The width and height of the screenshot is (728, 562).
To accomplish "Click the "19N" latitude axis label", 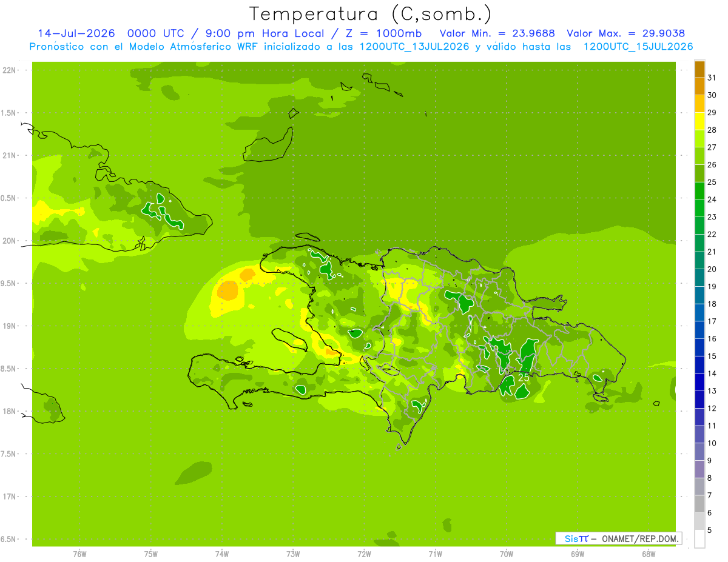I will click(9, 326).
